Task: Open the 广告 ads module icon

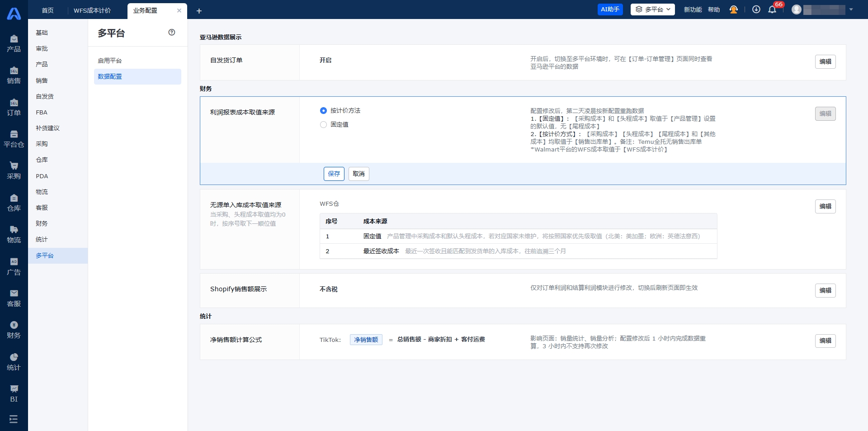Action: [14, 266]
